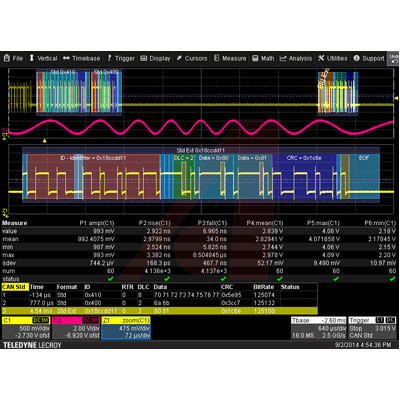Open the Math menu

(x=263, y=58)
